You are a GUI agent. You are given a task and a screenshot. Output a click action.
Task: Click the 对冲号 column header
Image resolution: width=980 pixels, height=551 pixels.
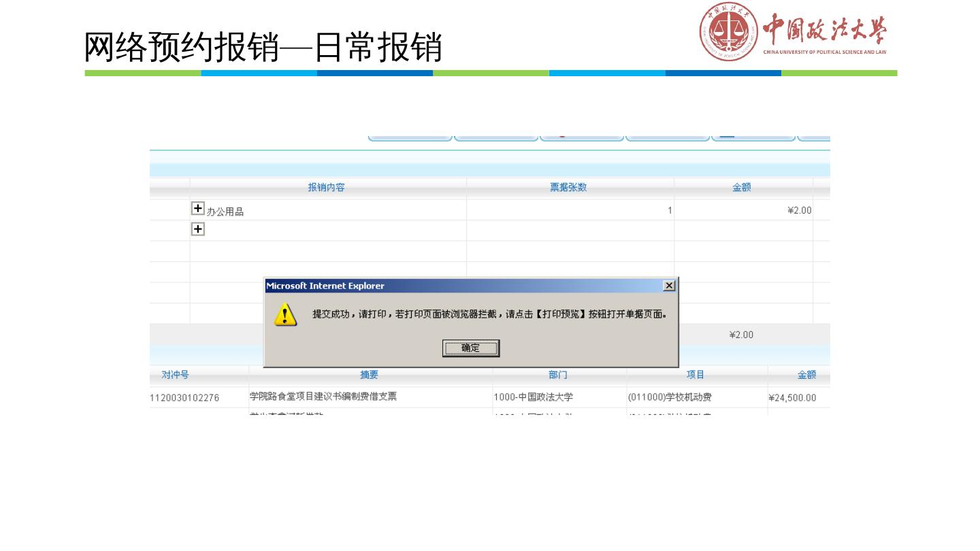pyautogui.click(x=176, y=375)
